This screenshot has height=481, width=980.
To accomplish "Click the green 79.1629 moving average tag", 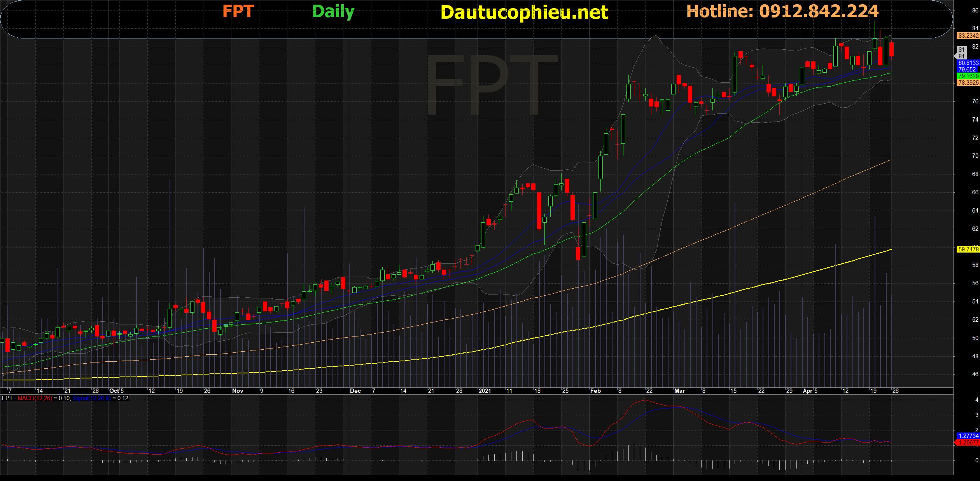I will click(968, 76).
